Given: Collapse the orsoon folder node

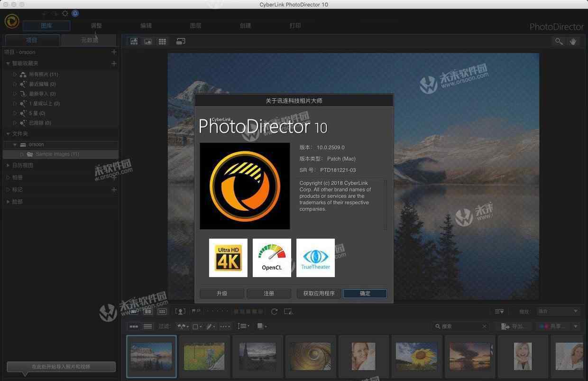Looking at the screenshot, I should click(15, 144).
